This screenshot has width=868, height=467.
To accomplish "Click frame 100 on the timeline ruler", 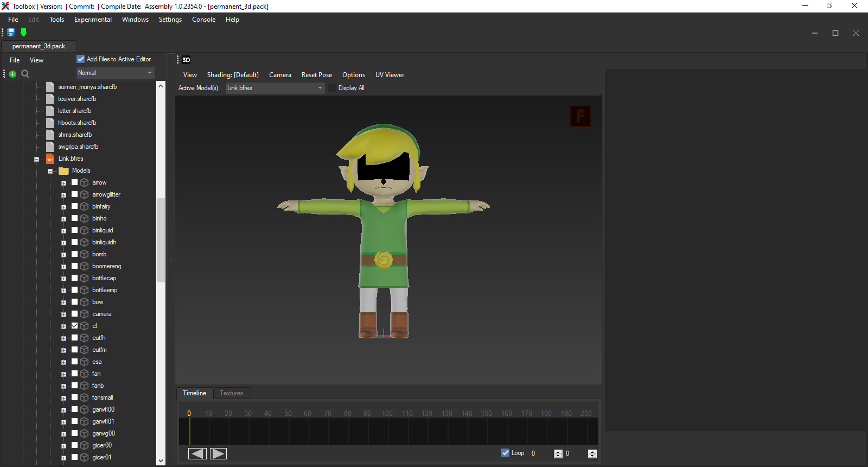I will pyautogui.click(x=387, y=413).
